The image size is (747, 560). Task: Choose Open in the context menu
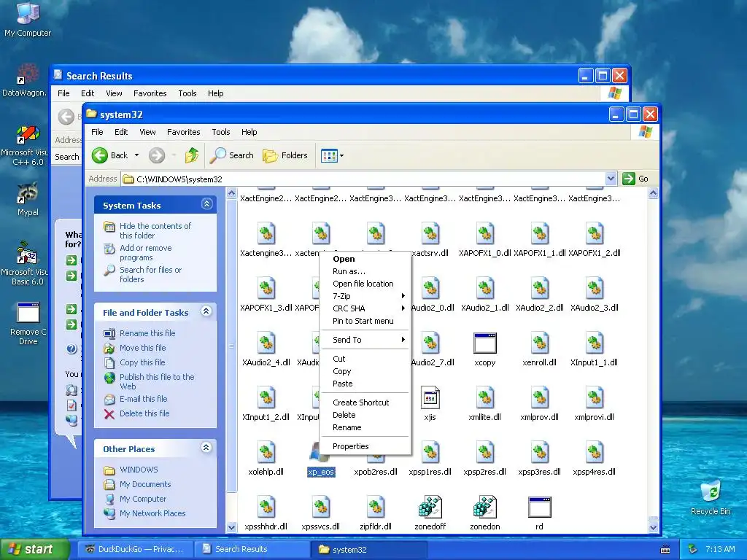365,259
